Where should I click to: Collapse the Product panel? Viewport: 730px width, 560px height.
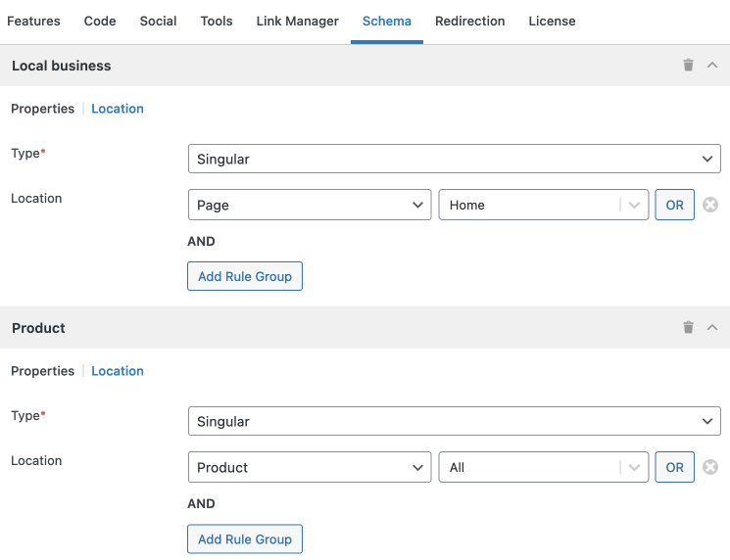(x=712, y=328)
